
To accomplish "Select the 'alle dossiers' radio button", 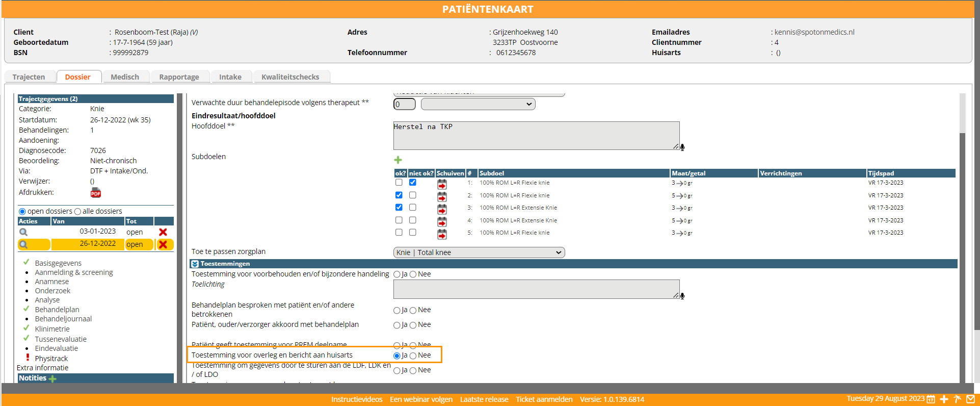I will tap(77, 212).
